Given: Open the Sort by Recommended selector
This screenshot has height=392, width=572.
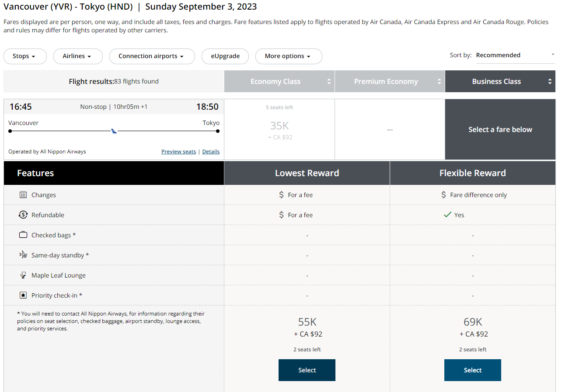Looking at the screenshot, I should [515, 55].
